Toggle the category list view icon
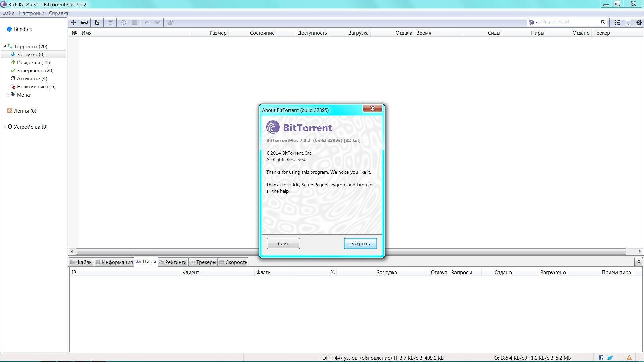 pyautogui.click(x=618, y=22)
